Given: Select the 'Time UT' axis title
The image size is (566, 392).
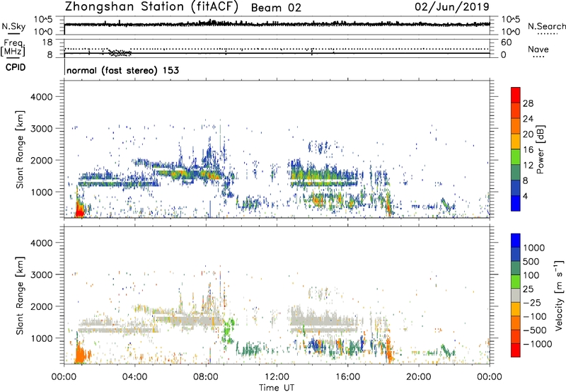Looking at the screenshot, I should pyautogui.click(x=277, y=388).
